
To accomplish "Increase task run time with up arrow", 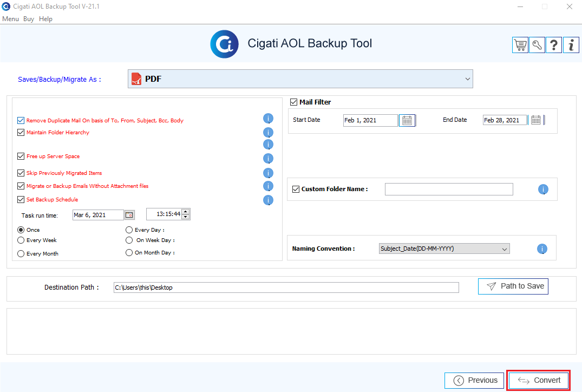I will pyautogui.click(x=186, y=212).
